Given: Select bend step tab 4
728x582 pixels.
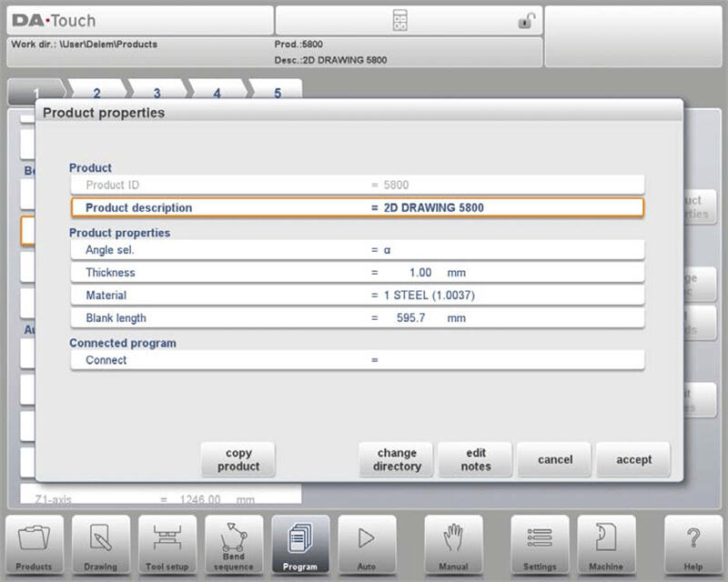Looking at the screenshot, I should pyautogui.click(x=217, y=93).
